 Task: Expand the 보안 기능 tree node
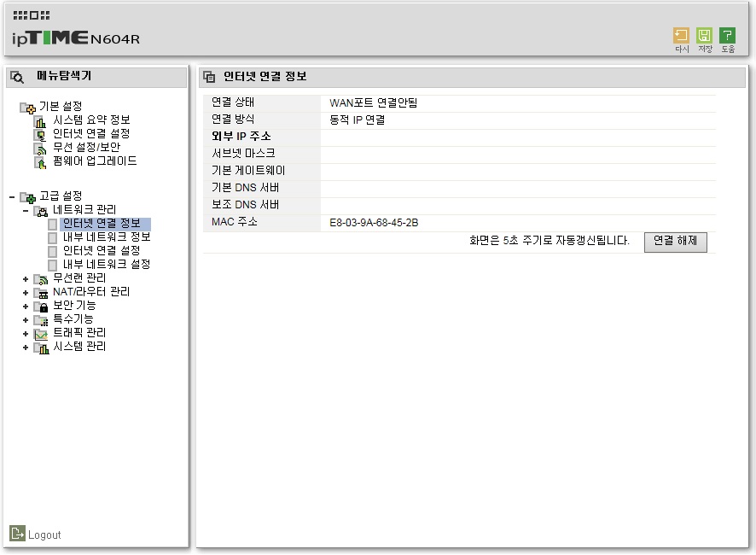coord(26,307)
